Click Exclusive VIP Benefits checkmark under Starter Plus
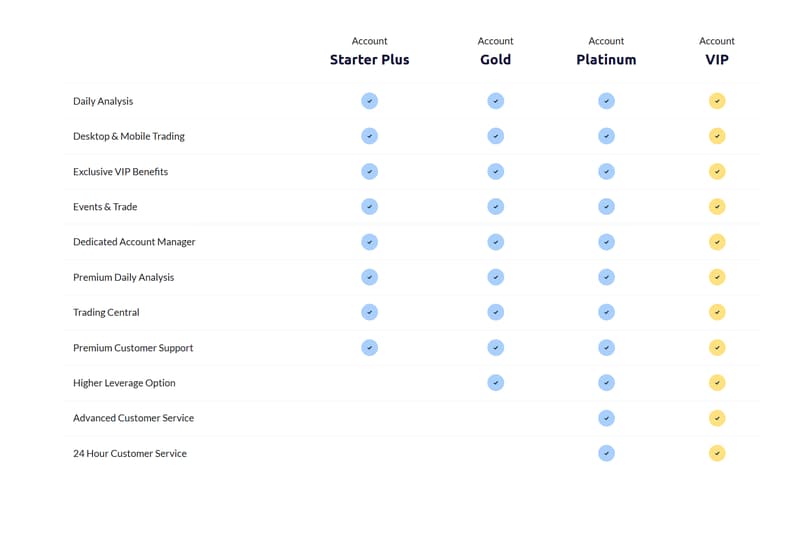The height and width of the screenshot is (556, 800). pos(369,171)
